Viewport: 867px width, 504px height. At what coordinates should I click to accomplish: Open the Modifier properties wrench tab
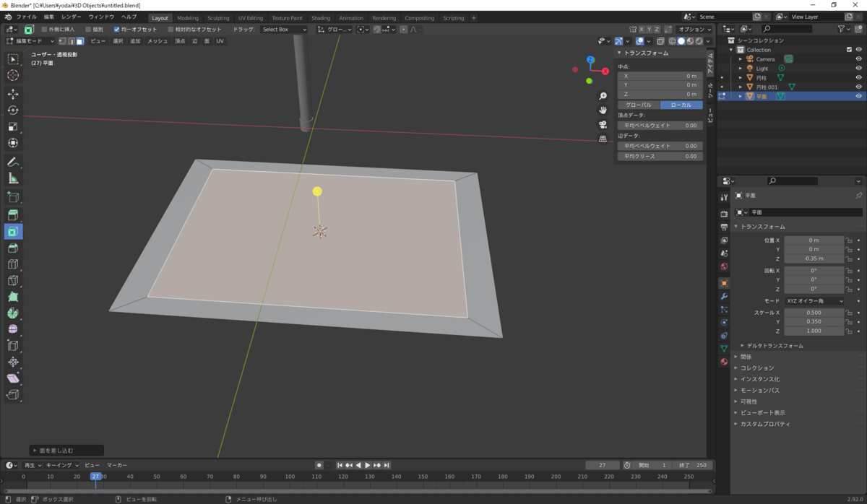click(x=724, y=296)
